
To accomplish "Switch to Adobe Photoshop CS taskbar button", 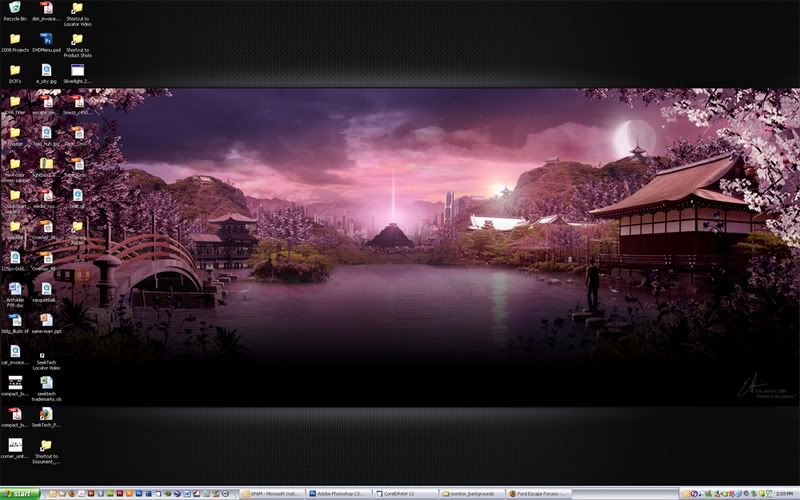I will coord(338,494).
